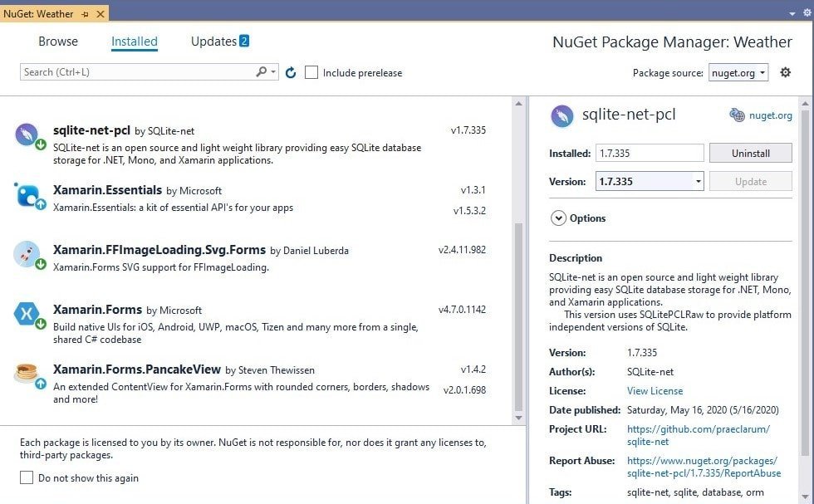Click Xamarin.Essentials installed version v1.3.1
The height and width of the screenshot is (504, 814).
[x=473, y=190]
